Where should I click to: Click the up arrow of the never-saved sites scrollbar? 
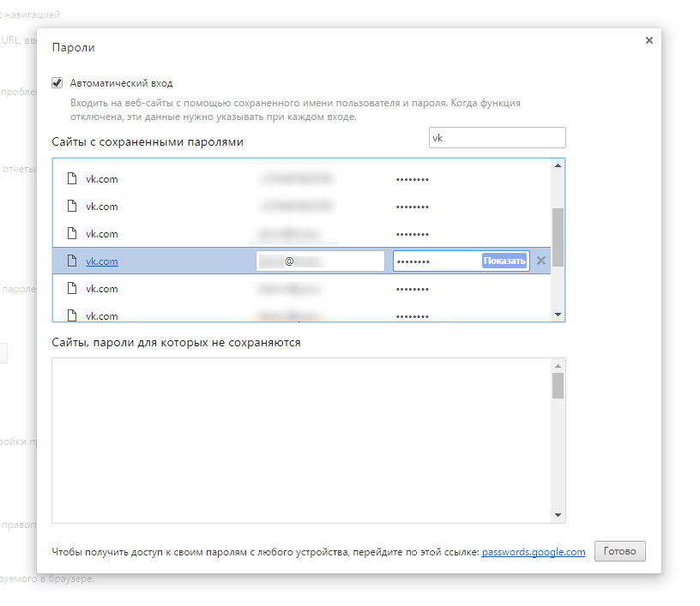(558, 365)
